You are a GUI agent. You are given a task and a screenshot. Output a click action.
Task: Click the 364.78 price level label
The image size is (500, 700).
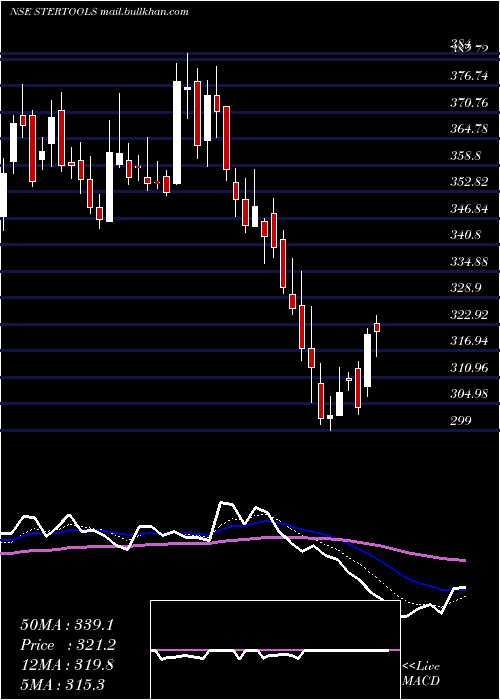[x=469, y=129]
